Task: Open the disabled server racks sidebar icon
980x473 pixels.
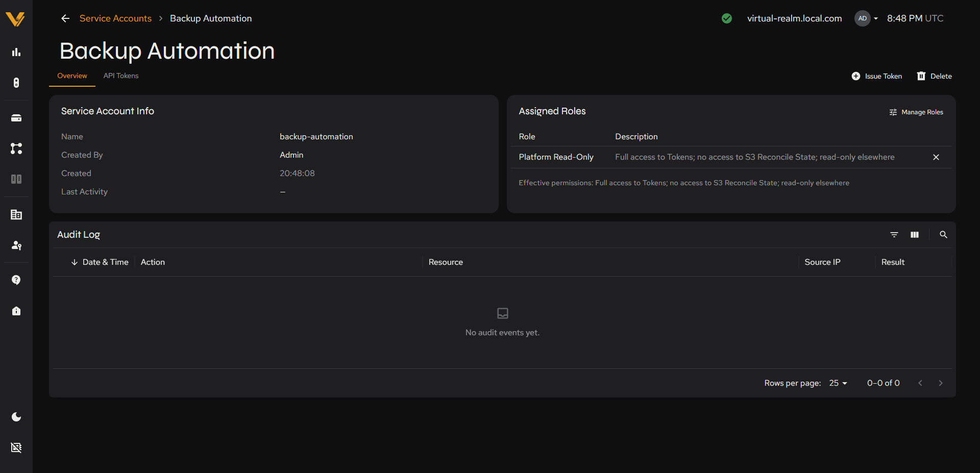Action: coord(16,179)
